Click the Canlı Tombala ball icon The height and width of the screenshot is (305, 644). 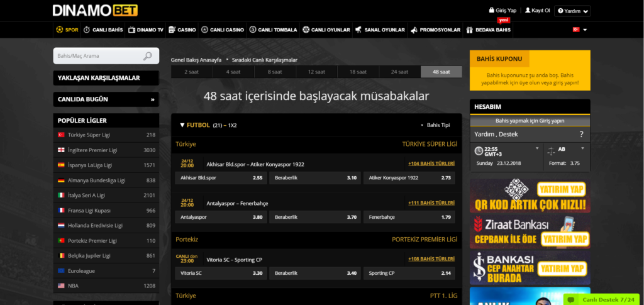click(253, 30)
